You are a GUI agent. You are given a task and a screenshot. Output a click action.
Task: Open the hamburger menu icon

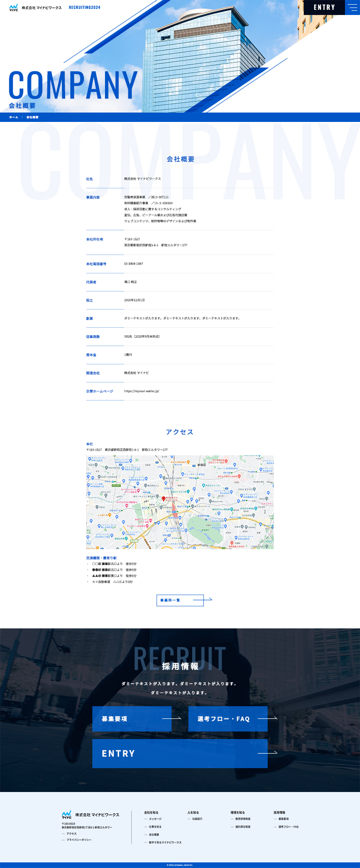[352, 8]
